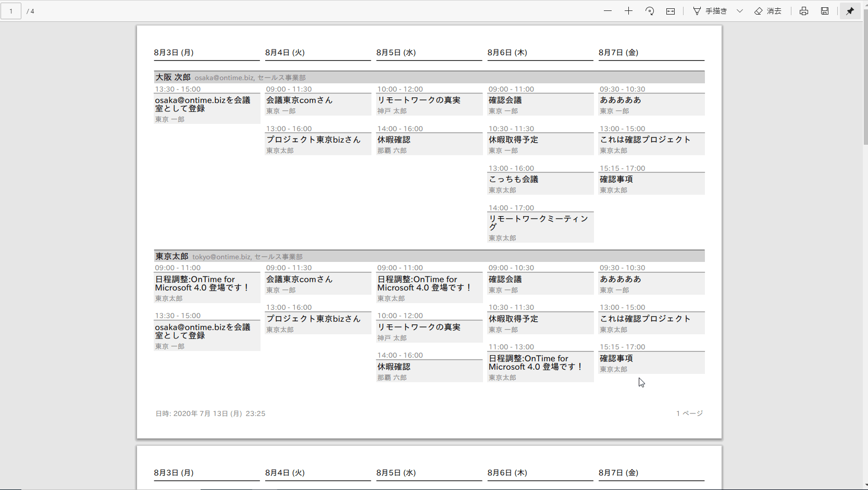868x490 pixels.
Task: Click the 大阪 次郎 section header
Action: click(x=173, y=77)
